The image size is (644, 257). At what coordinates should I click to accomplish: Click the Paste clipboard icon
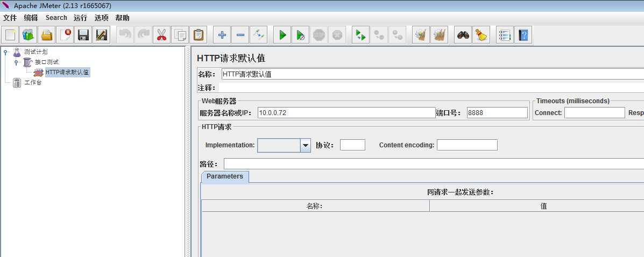198,35
